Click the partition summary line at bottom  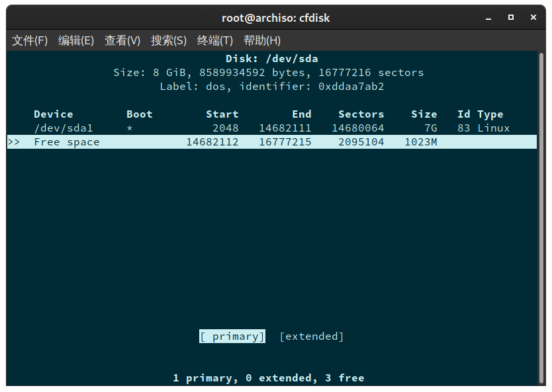point(275,377)
